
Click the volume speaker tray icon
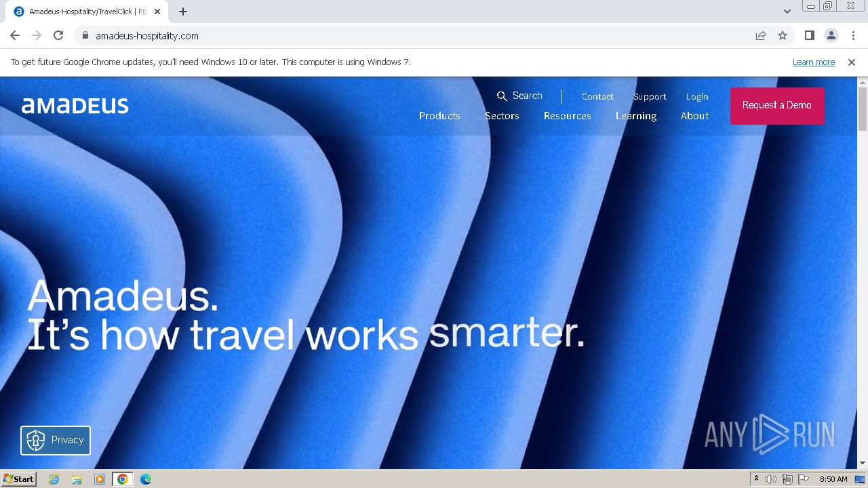[x=771, y=479]
